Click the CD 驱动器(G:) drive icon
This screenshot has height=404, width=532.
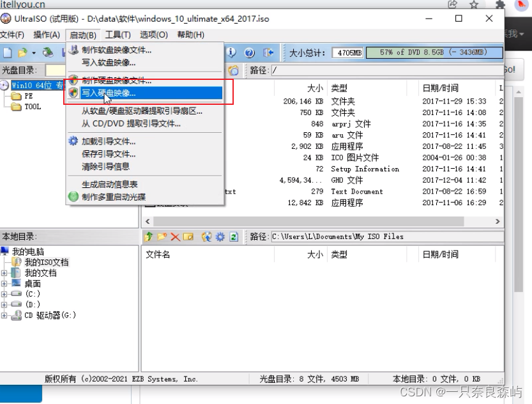click(17, 315)
